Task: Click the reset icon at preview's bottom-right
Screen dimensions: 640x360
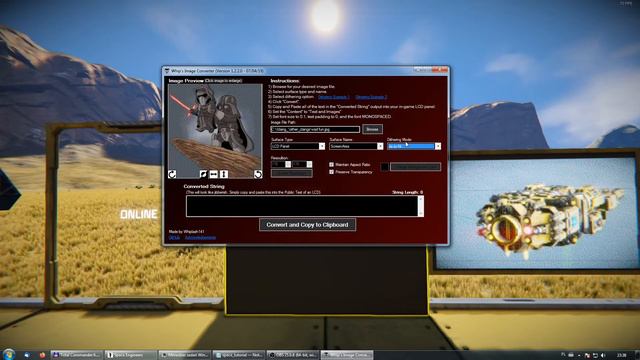Action: pos(258,174)
